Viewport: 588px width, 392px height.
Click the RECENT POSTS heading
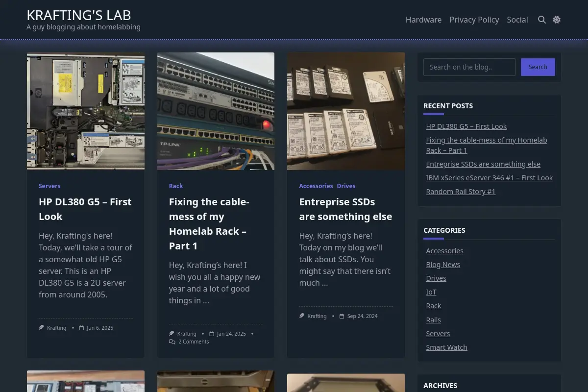click(448, 106)
